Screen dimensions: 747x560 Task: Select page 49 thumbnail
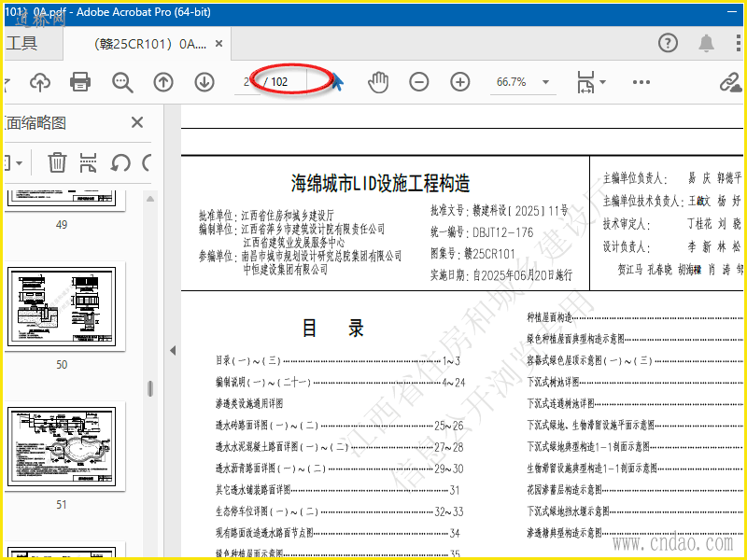62,199
